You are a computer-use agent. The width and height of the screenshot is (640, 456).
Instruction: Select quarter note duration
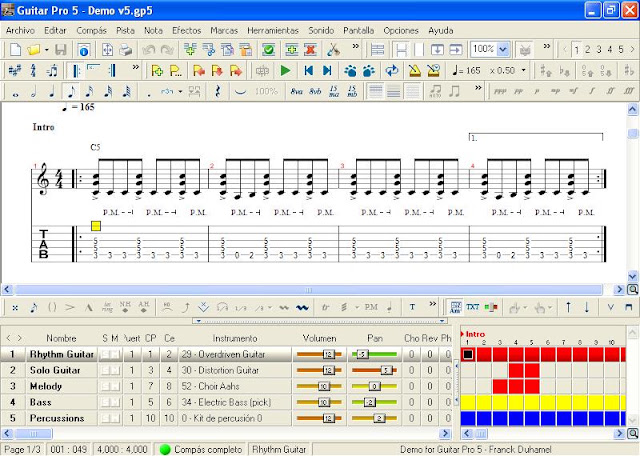click(52, 92)
